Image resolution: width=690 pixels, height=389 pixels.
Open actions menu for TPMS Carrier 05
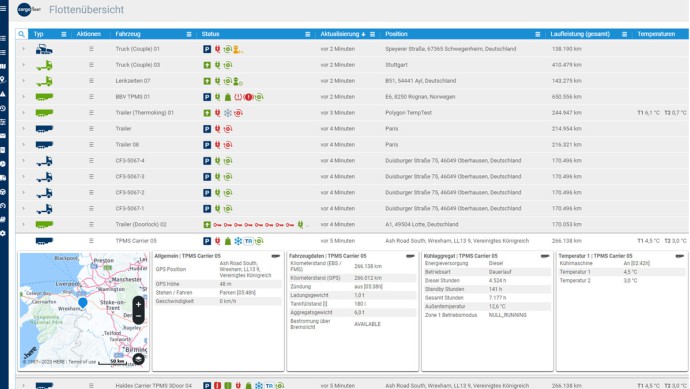click(91, 241)
